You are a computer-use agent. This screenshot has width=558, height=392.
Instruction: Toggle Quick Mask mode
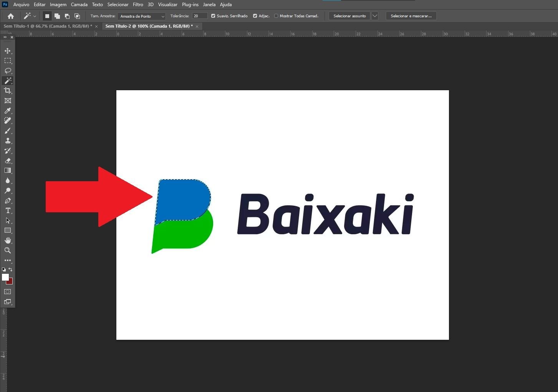8,292
